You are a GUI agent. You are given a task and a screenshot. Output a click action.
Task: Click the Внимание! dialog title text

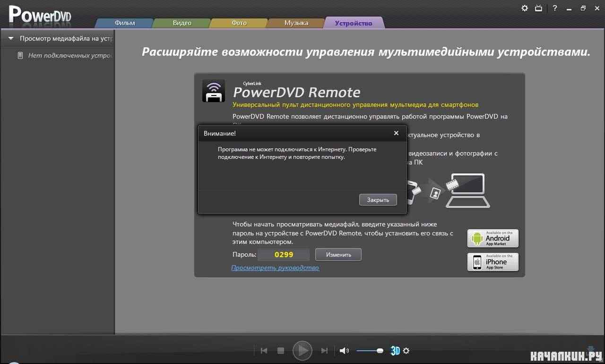coord(220,134)
